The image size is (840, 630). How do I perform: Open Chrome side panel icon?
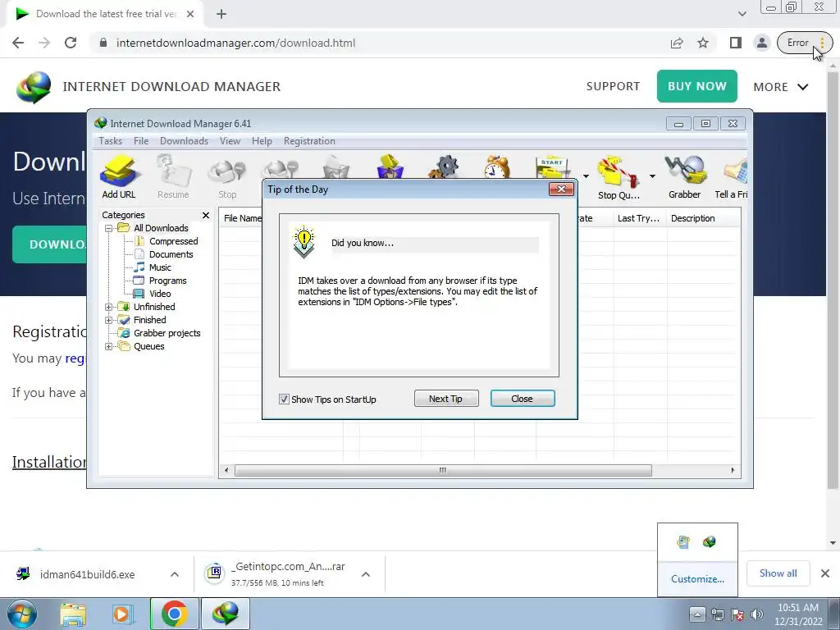[736, 43]
